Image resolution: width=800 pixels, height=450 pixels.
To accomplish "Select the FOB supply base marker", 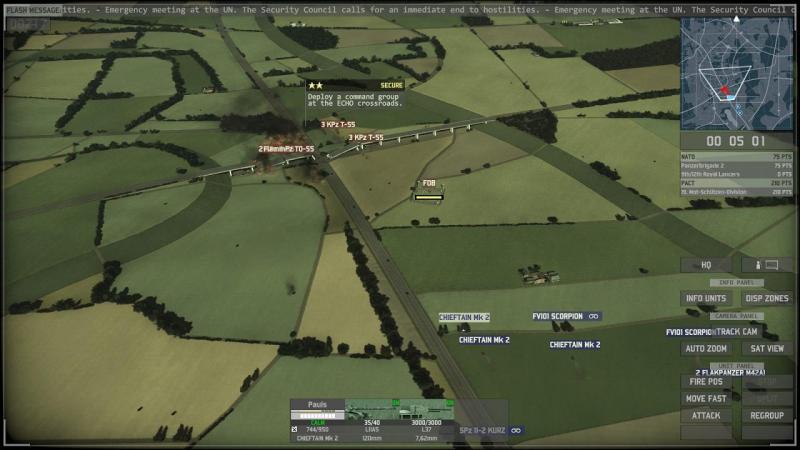I will 429,183.
